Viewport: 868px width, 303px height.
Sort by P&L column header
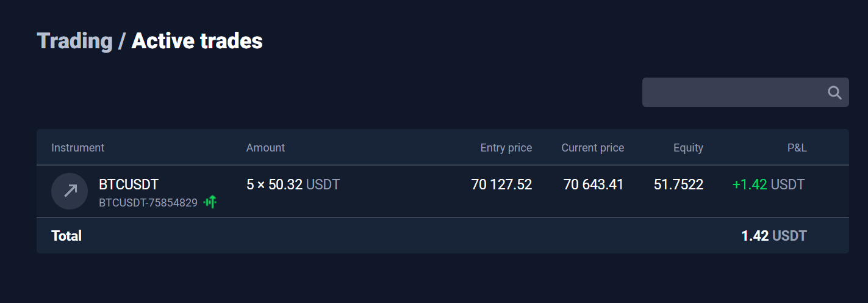[797, 148]
